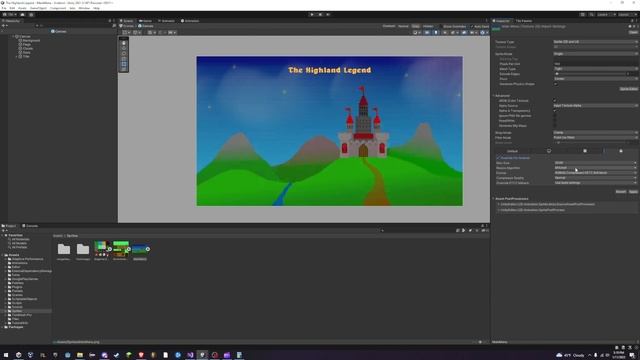
Task: Open the Texture Type dropdown
Action: (x=595, y=42)
